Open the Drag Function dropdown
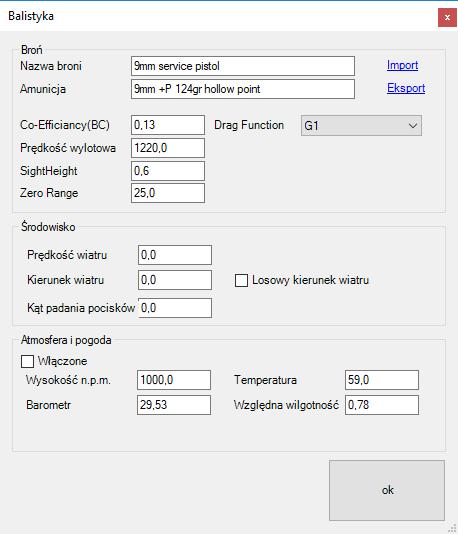This screenshot has width=458, height=534. [361, 126]
